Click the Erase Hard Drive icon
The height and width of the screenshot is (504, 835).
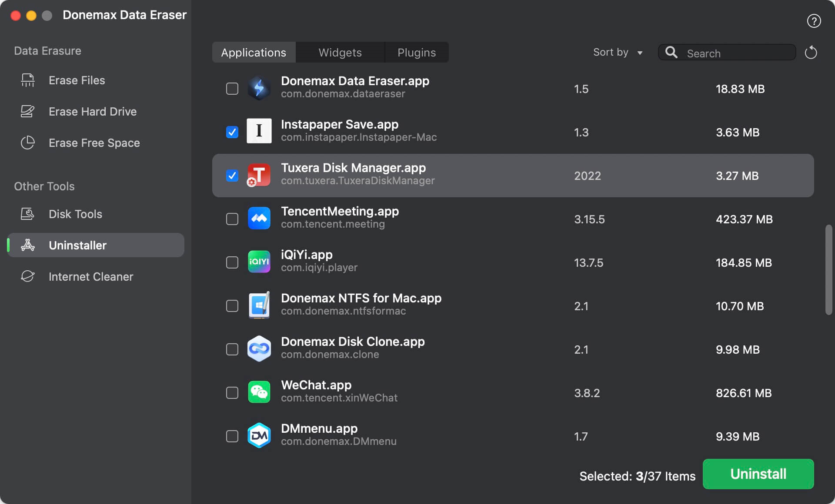[x=28, y=112]
